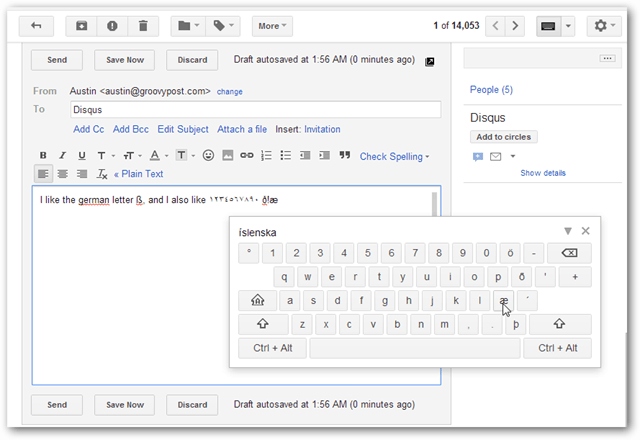Click Add to circles for Disqus
640x440 pixels.
pos(503,137)
